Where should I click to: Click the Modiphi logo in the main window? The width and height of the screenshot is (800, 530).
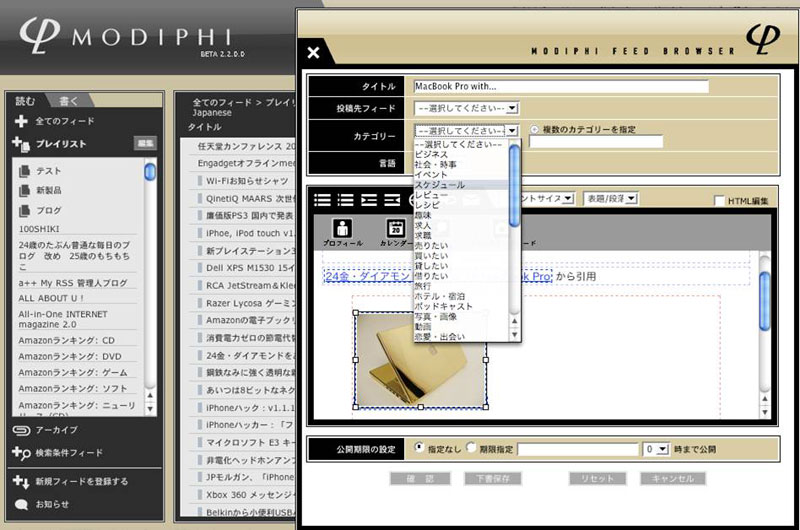coord(126,37)
